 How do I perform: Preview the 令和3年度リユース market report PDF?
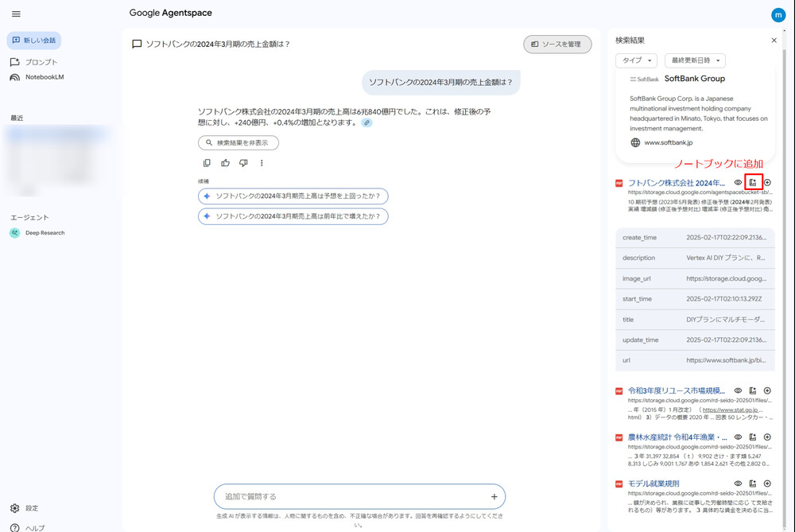coord(738,390)
